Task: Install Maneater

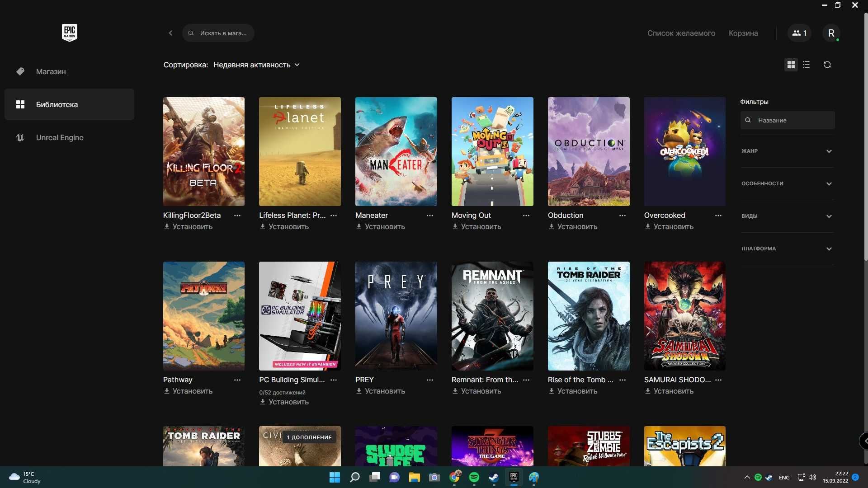Action: click(x=380, y=227)
